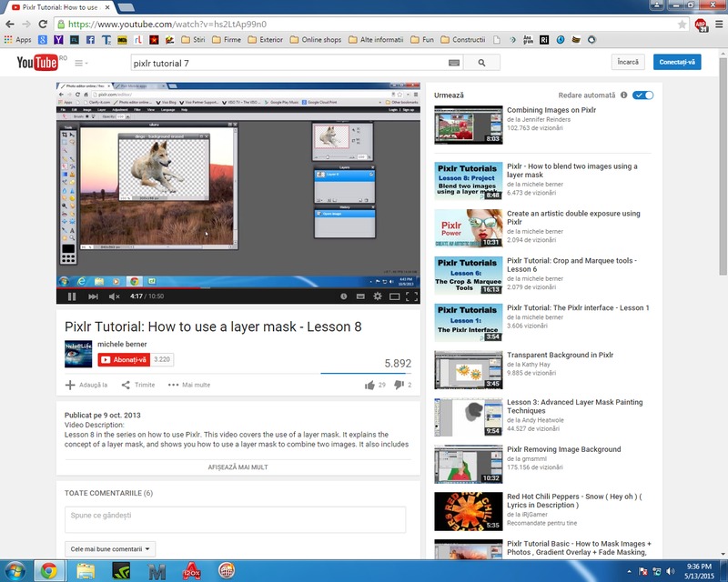The image size is (728, 582).
Task: Click Adaugă la add-to option
Action: pos(86,386)
